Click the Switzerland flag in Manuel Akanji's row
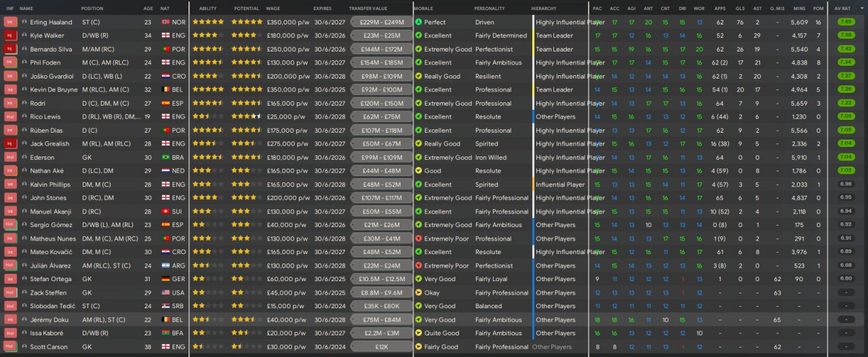868x357 pixels. click(x=165, y=211)
